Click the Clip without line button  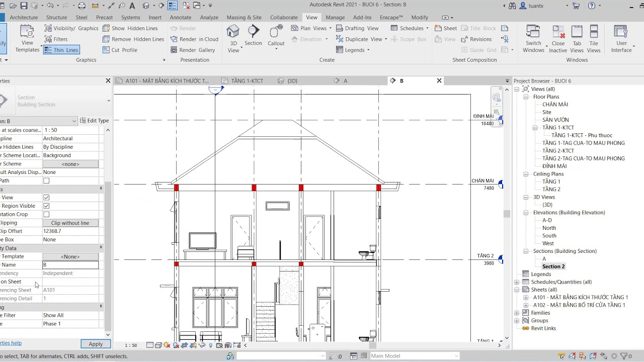(x=70, y=223)
